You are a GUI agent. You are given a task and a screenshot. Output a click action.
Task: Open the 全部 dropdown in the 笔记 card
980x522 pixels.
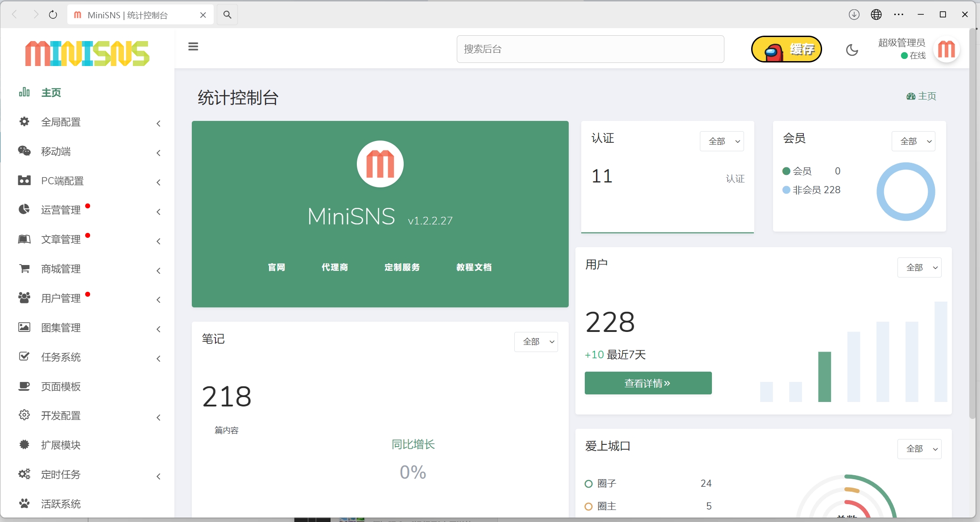(536, 342)
